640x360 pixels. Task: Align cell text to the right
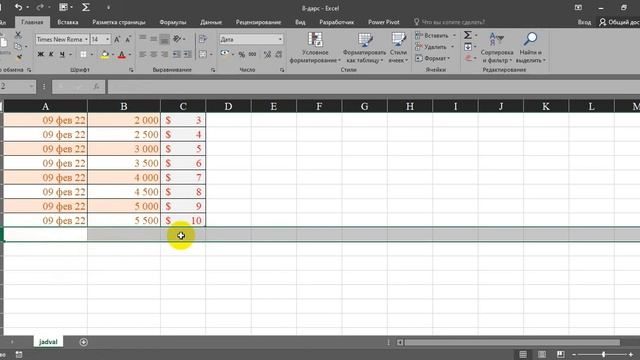(164, 54)
